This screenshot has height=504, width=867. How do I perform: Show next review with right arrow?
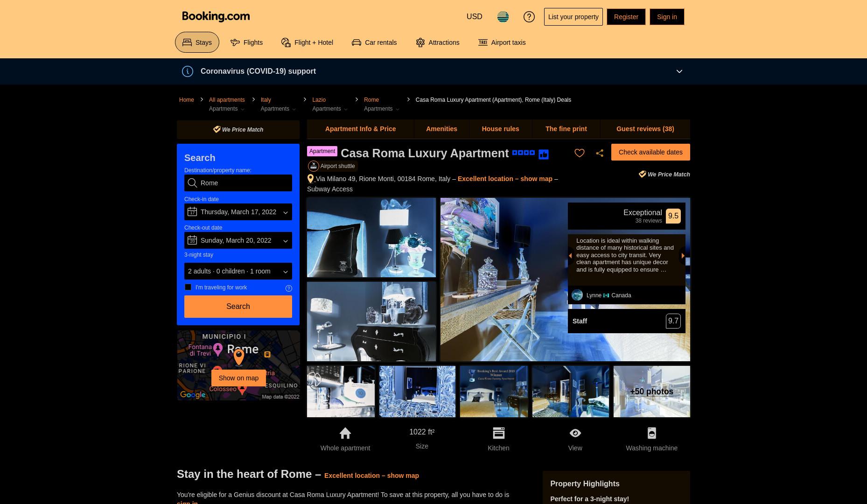click(x=683, y=256)
